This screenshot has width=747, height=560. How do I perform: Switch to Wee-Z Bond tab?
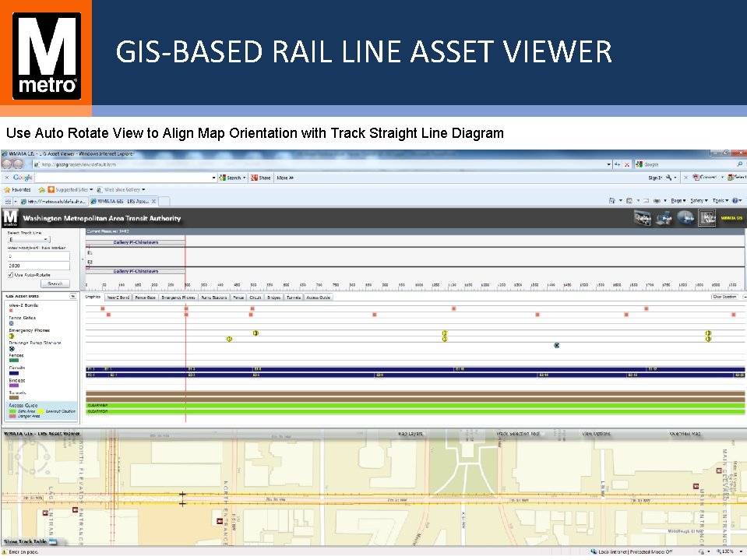coord(118,298)
